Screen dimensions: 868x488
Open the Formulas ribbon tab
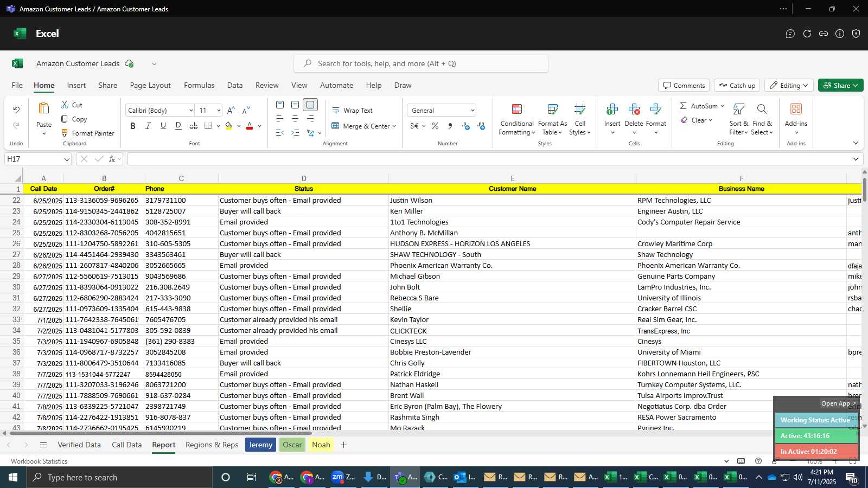click(199, 85)
